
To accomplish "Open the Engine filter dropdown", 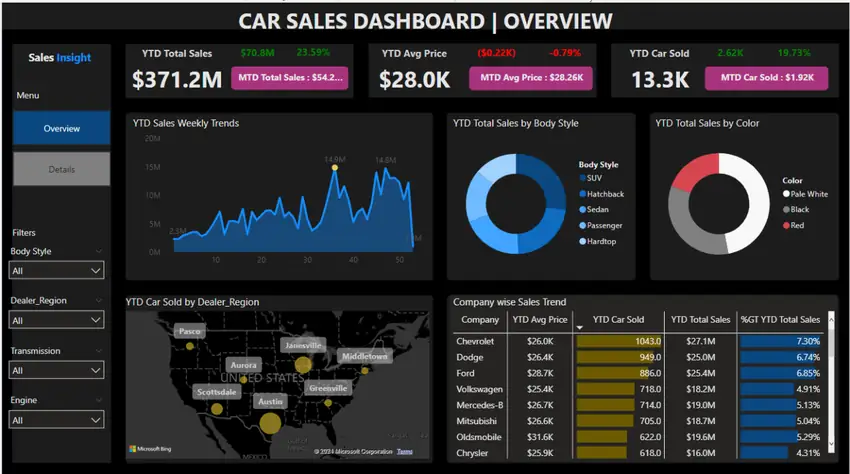I will click(x=56, y=420).
